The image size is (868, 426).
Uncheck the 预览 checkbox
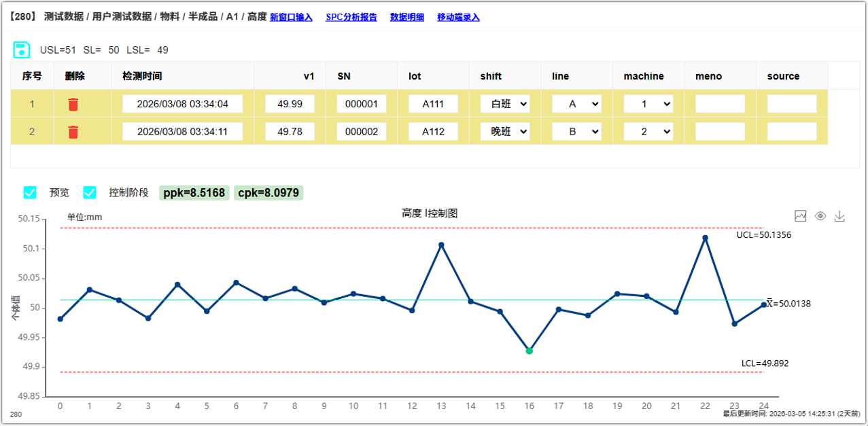coord(30,192)
